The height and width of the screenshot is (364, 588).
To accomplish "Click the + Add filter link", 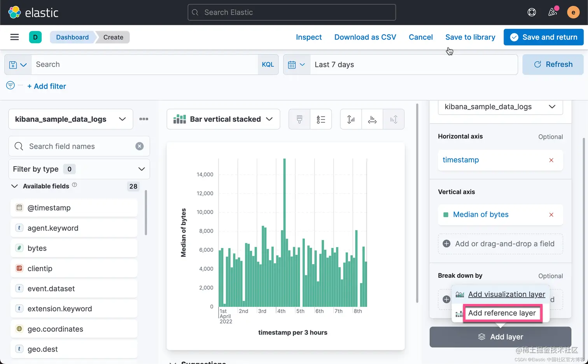I will 47,86.
